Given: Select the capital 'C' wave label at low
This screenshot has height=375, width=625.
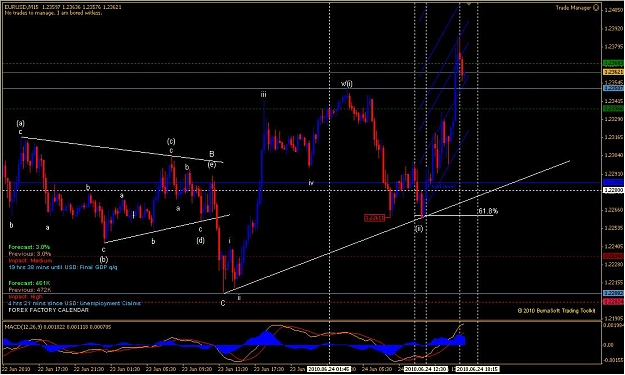Looking at the screenshot, I should pyautogui.click(x=223, y=303).
